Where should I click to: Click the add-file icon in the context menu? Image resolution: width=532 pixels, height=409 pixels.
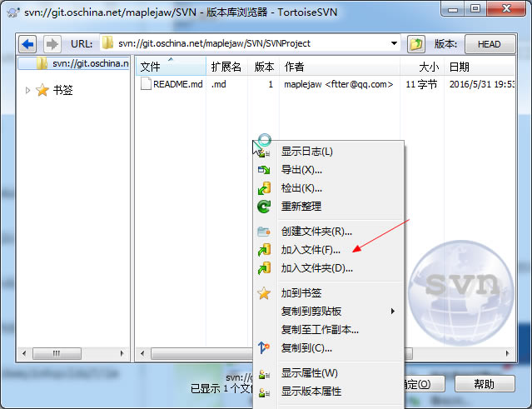[264, 250]
